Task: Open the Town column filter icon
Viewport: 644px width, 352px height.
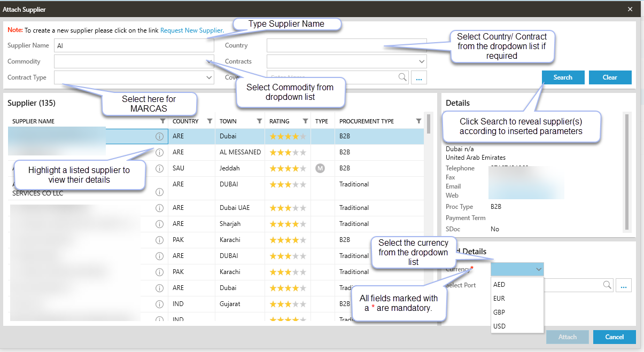Action: pos(259,121)
